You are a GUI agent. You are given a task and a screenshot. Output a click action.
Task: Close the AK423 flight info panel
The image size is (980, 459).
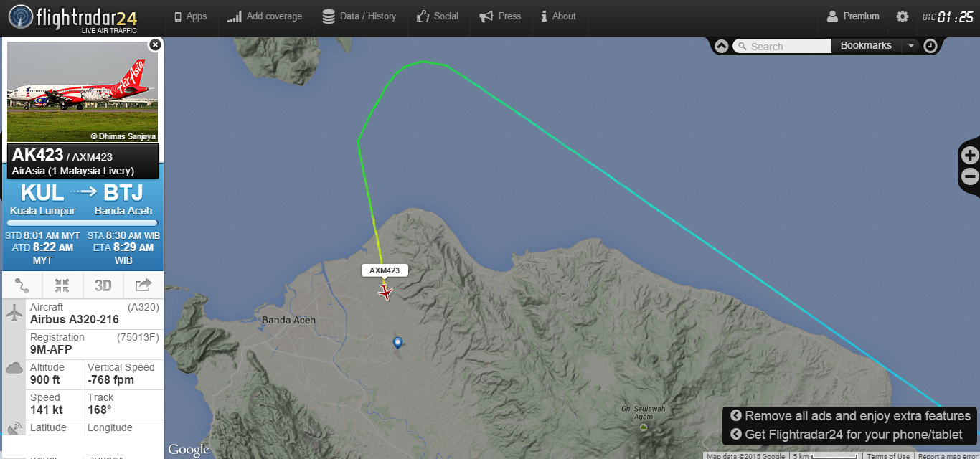[x=155, y=44]
